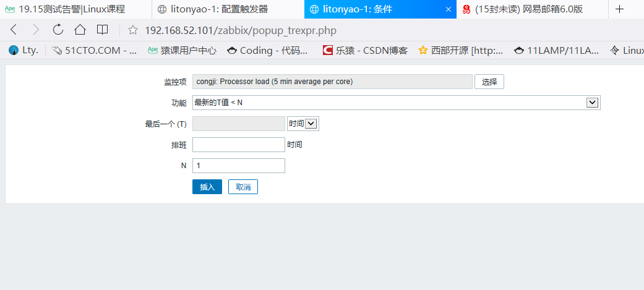Open the browser home page
644x290 pixels.
pos(80,30)
